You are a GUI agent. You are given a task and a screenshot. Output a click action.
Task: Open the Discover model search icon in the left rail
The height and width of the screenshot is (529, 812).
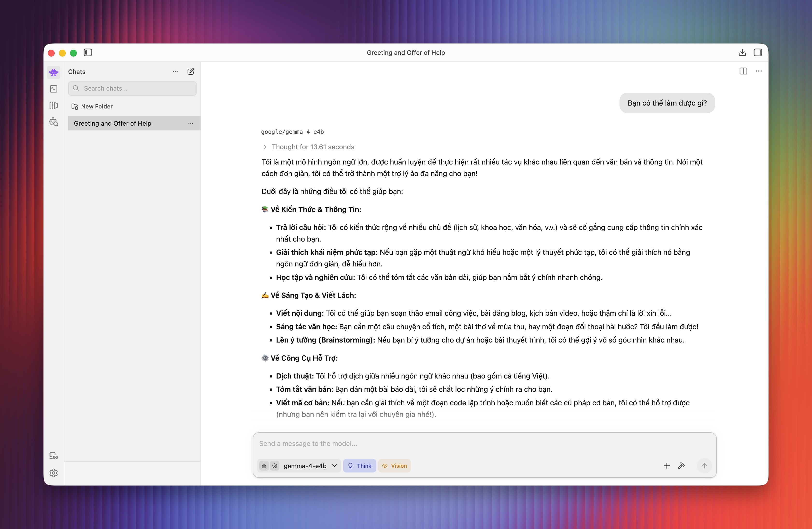click(x=54, y=122)
